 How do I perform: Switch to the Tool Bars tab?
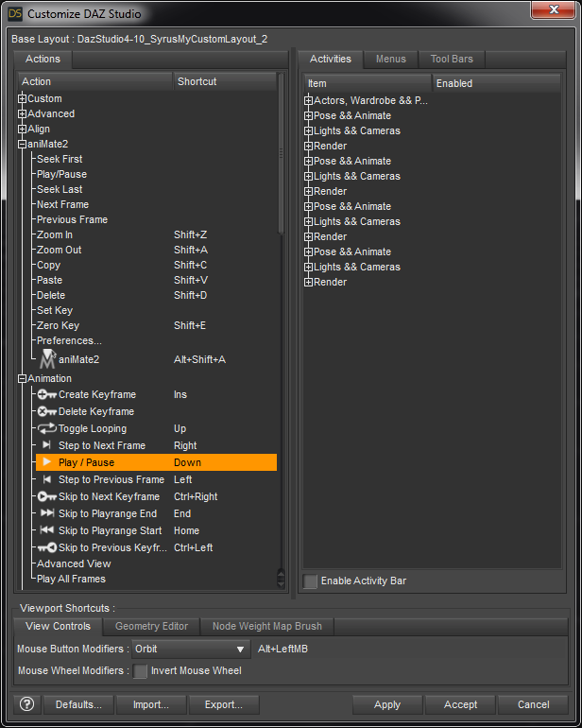(x=452, y=59)
